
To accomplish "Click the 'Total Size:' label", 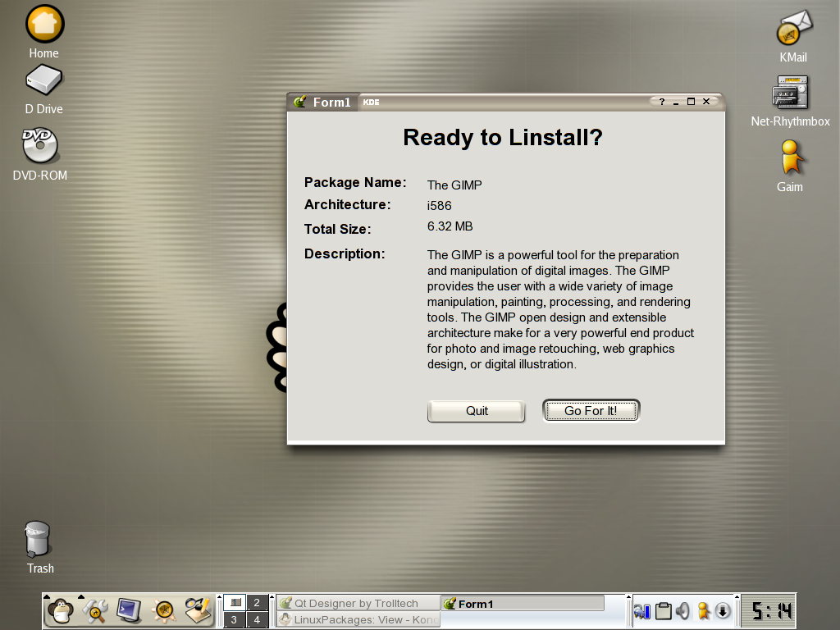I will (337, 230).
